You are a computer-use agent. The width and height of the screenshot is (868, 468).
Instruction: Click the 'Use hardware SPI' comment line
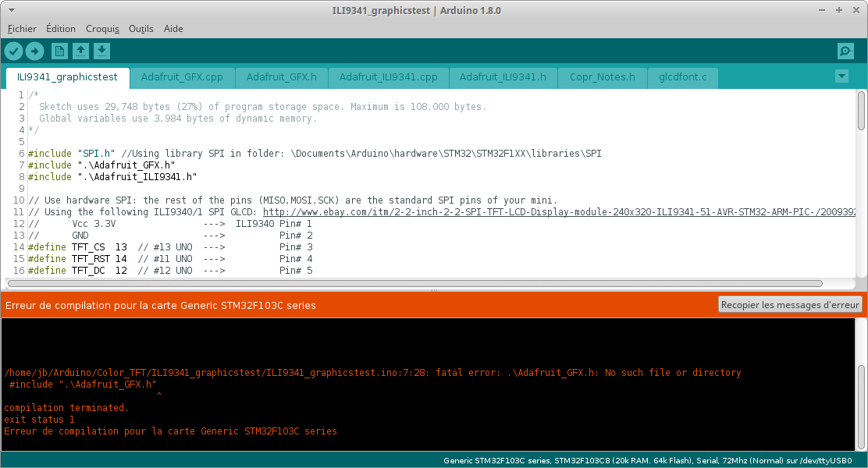point(293,200)
